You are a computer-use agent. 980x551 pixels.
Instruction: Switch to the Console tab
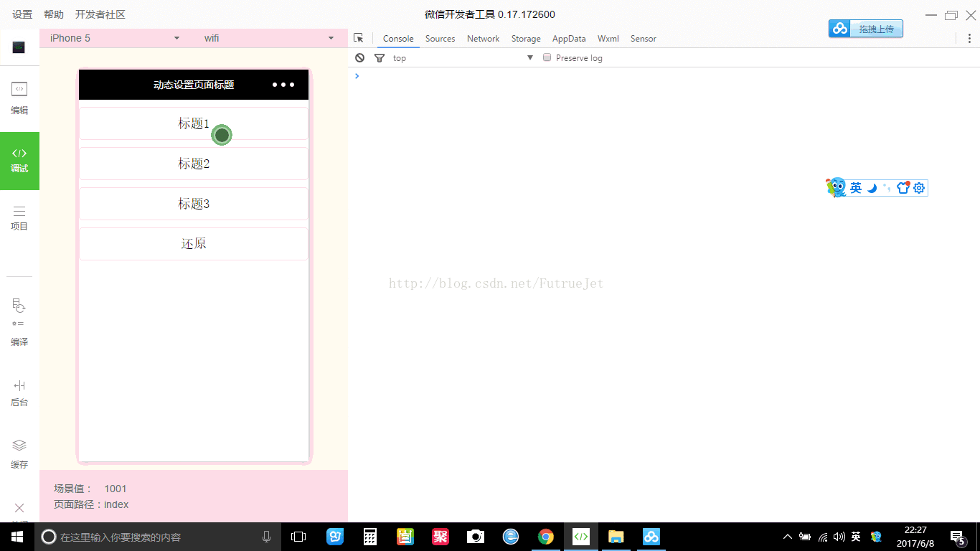(398, 39)
